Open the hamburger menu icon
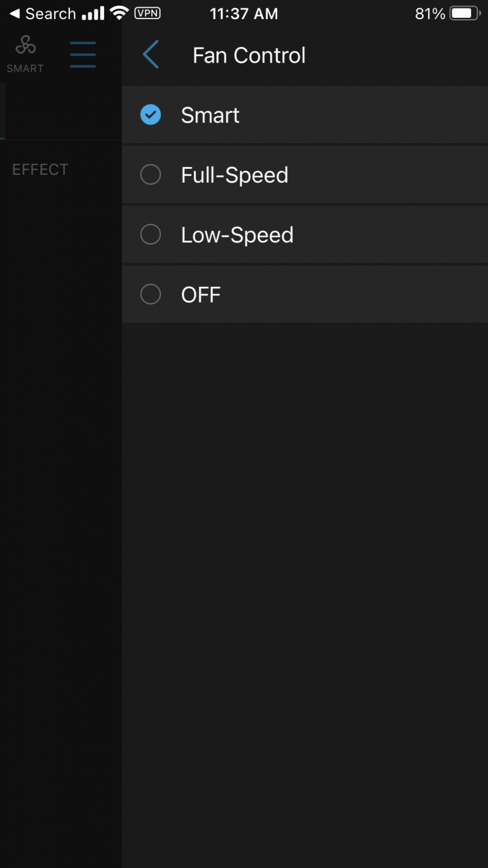This screenshot has width=488, height=868. pos(83,55)
